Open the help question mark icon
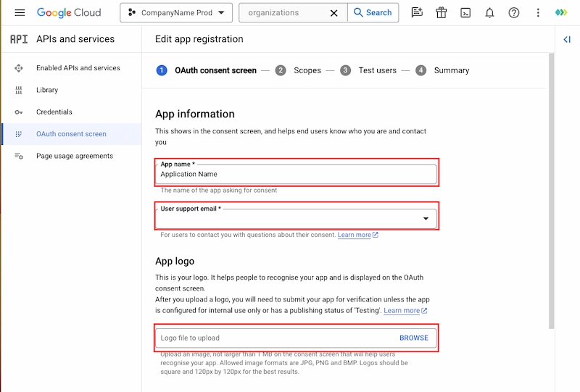 (513, 13)
